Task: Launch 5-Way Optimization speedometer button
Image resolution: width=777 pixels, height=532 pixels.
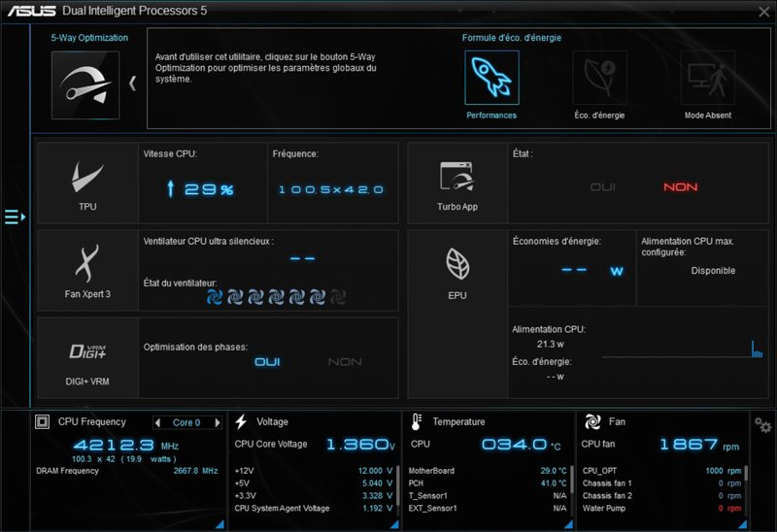Action: pos(85,85)
